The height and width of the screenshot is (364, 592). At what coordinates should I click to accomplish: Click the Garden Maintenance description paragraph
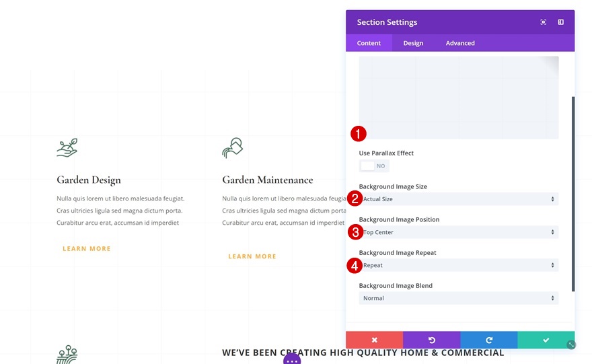click(284, 211)
